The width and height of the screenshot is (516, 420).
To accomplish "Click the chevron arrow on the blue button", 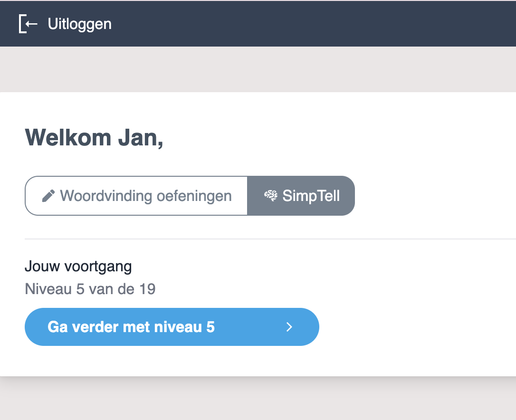I will (x=289, y=327).
